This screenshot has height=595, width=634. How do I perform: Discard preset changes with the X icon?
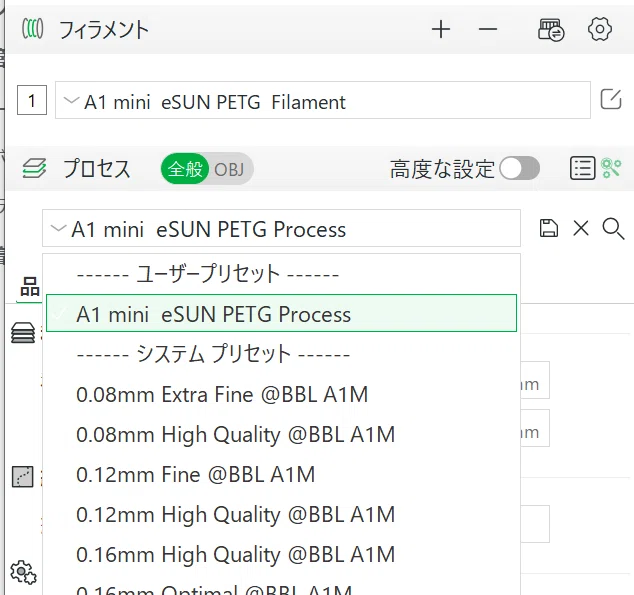[581, 228]
